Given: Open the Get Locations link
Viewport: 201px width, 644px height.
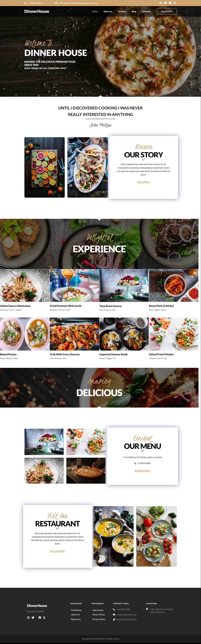Looking at the screenshot, I should [58, 551].
